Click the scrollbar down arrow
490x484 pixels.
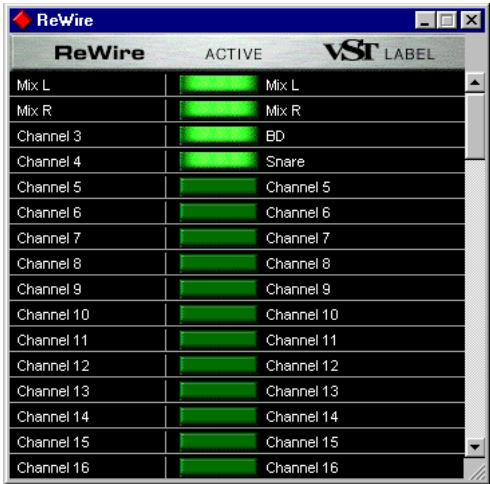tap(475, 447)
